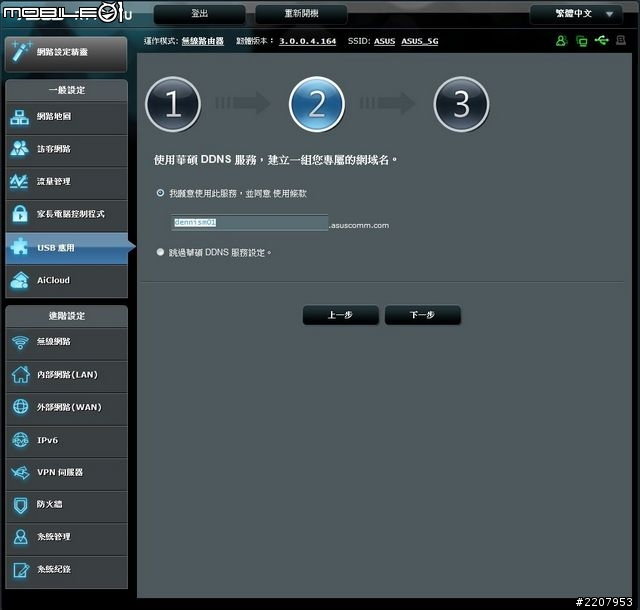Screen dimensions: 640x610
Task: Click the 防火牆 firewall shield icon
Action: pos(21,505)
